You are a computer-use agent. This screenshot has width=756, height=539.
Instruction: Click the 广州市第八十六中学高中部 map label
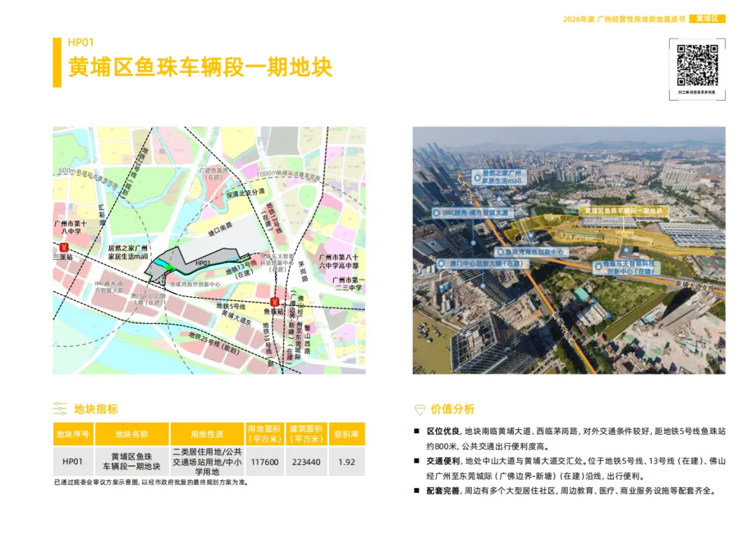(339, 261)
